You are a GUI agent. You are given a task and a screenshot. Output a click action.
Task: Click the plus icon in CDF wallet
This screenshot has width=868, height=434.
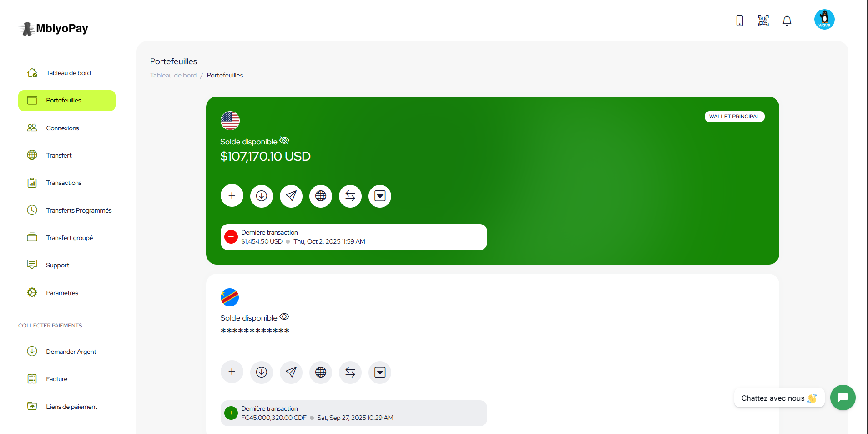click(x=232, y=372)
